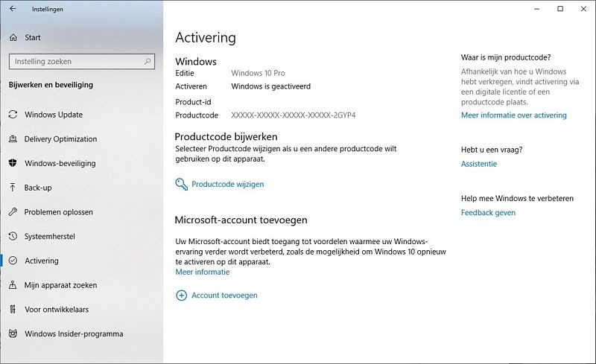Click the Delivery Optimization icon

pyautogui.click(x=13, y=139)
